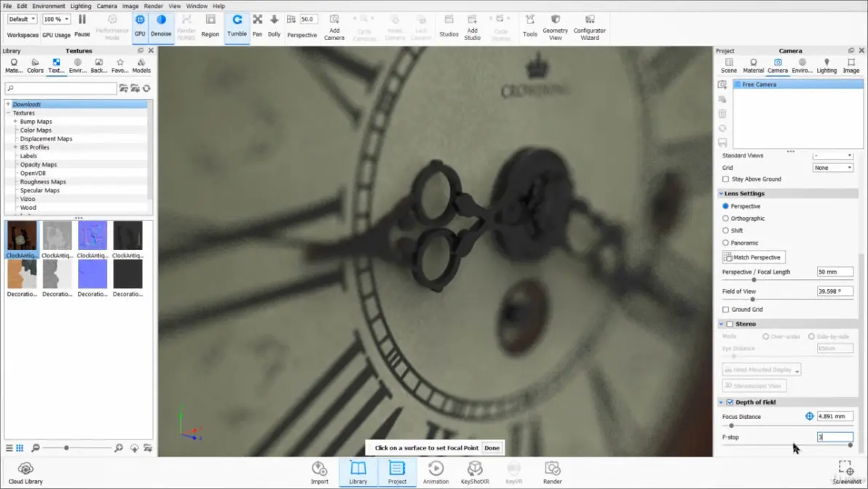Activate the Tumble camera tool
868x489 pixels.
pyautogui.click(x=237, y=26)
